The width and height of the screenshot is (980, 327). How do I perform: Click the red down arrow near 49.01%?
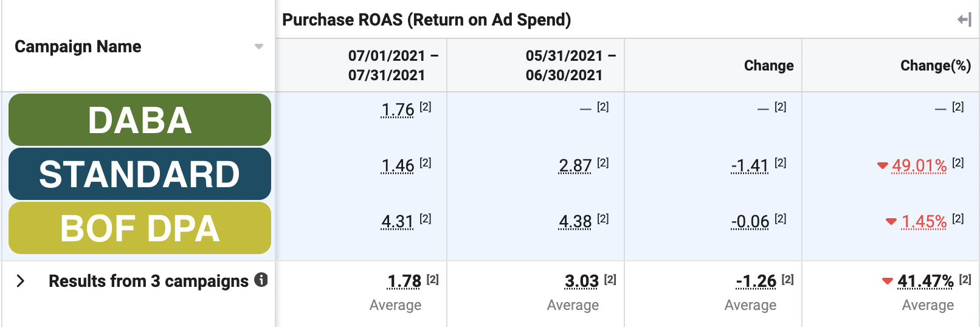[883, 165]
